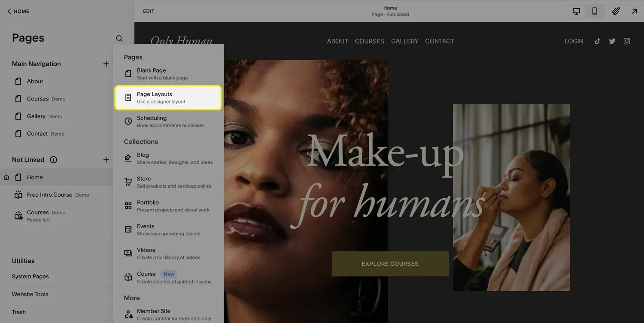644x323 pixels.
Task: Click the Only Human site logo
Action: coord(181,40)
